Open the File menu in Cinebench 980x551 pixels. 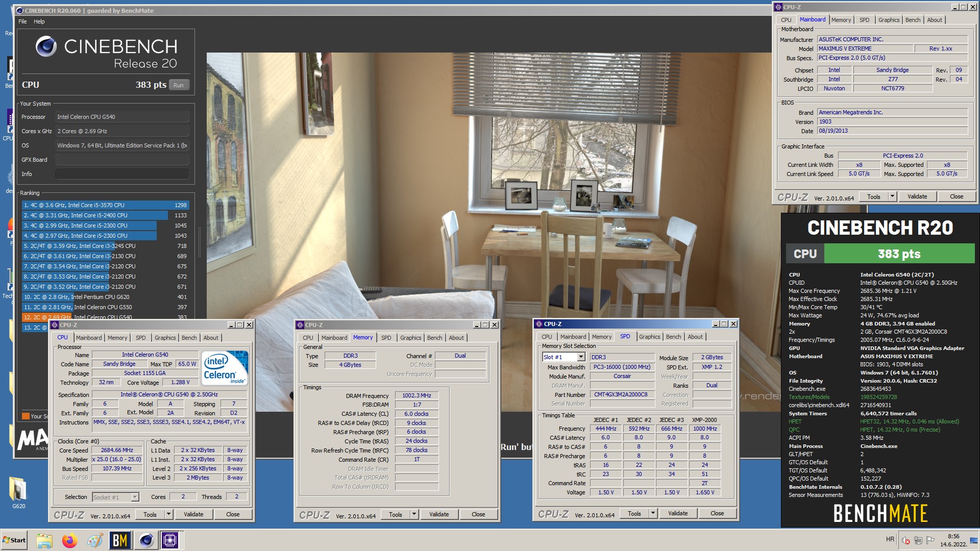point(22,21)
